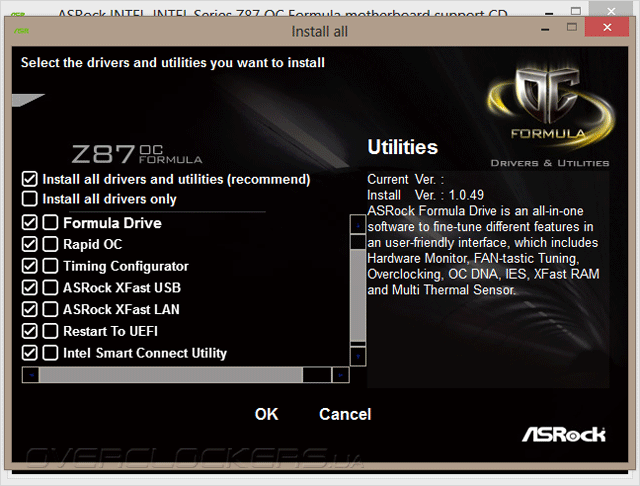
Task: Minimize the Install all window
Action: tap(545, 29)
